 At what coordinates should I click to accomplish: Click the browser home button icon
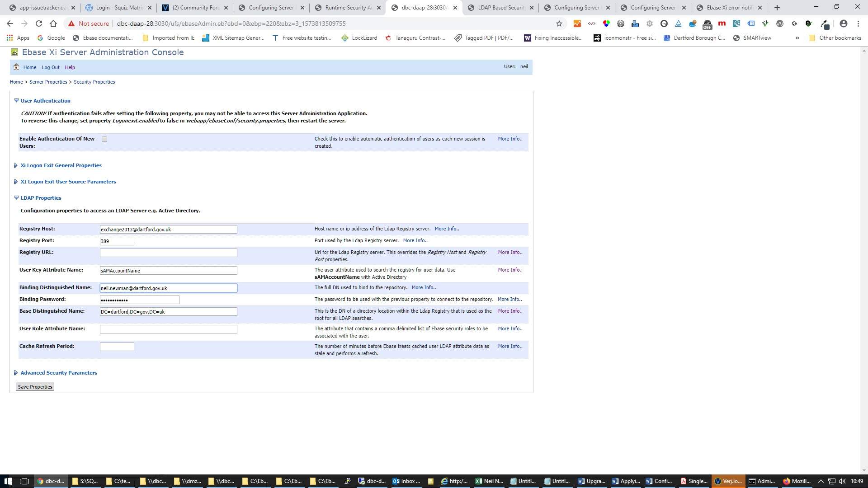(53, 23)
